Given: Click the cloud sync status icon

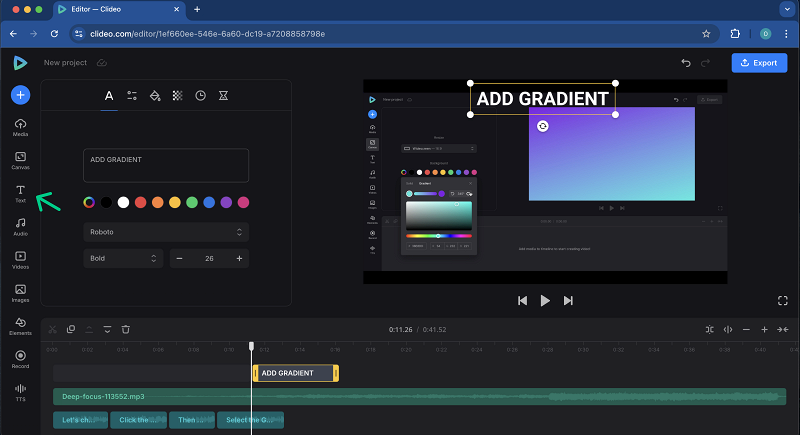Looking at the screenshot, I should [x=102, y=63].
